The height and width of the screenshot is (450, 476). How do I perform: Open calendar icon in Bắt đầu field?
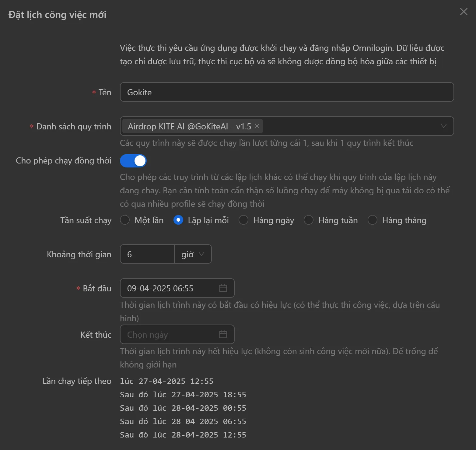[x=223, y=288]
